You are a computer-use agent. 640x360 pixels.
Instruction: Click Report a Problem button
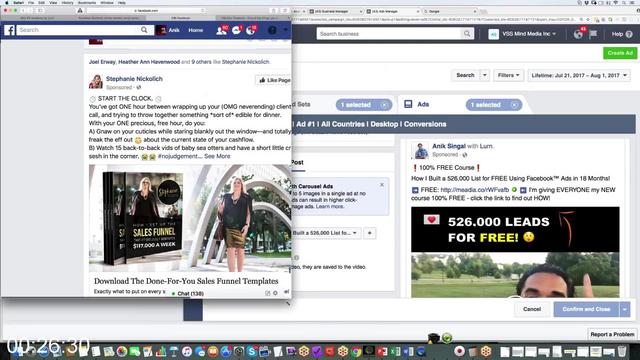(612, 334)
